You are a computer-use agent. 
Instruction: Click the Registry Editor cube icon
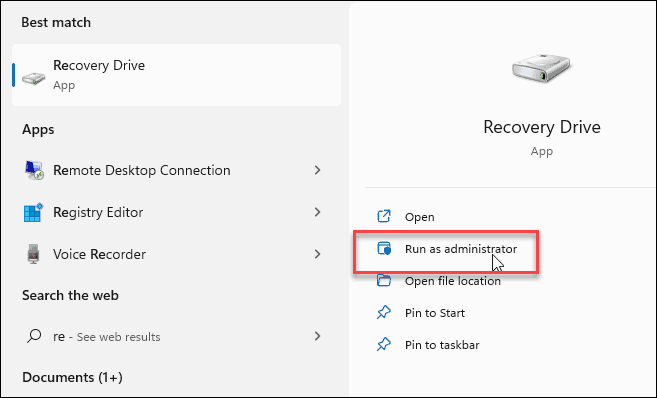click(34, 212)
